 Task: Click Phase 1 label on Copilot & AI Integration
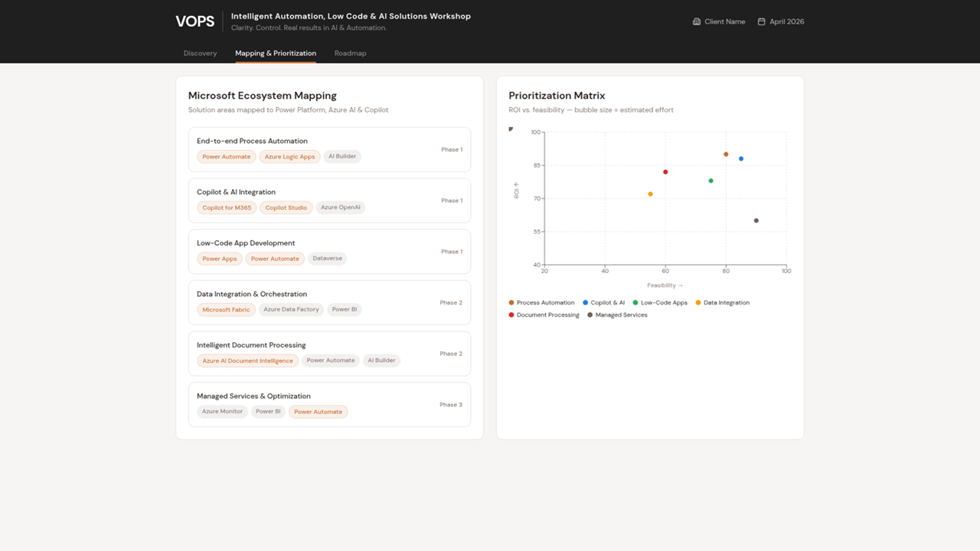click(x=452, y=201)
